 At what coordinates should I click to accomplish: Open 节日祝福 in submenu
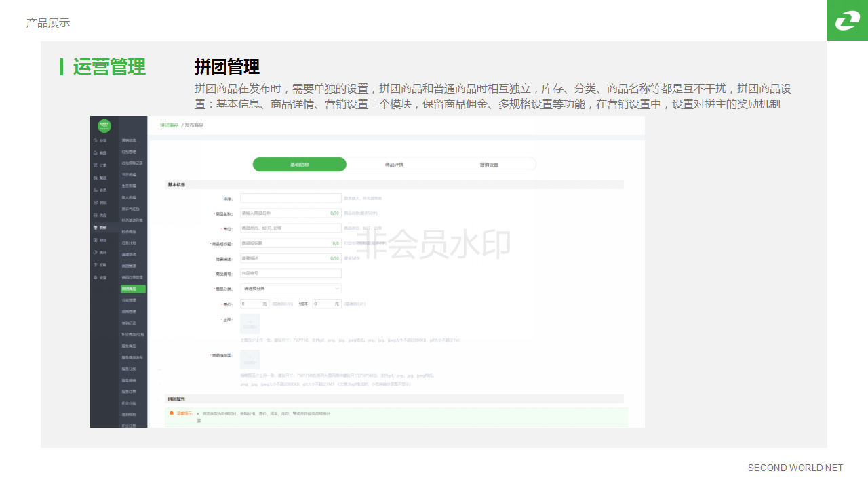[x=129, y=175]
